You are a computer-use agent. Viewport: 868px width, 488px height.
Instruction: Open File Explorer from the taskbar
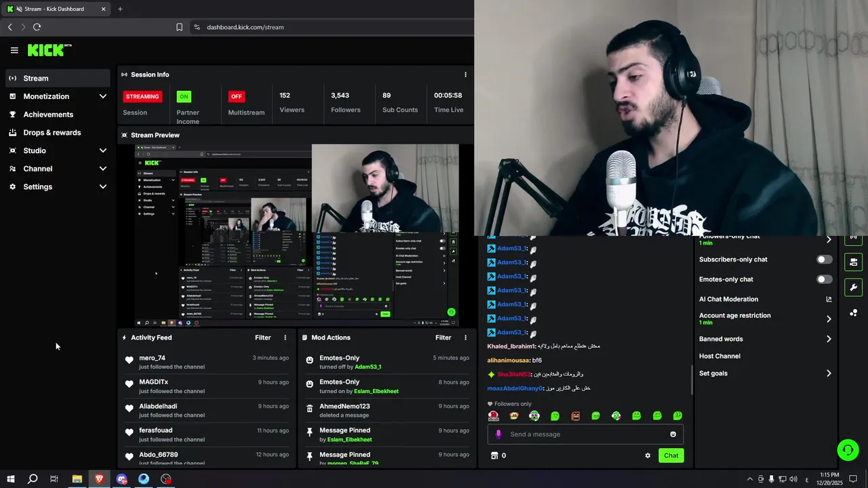[77, 479]
